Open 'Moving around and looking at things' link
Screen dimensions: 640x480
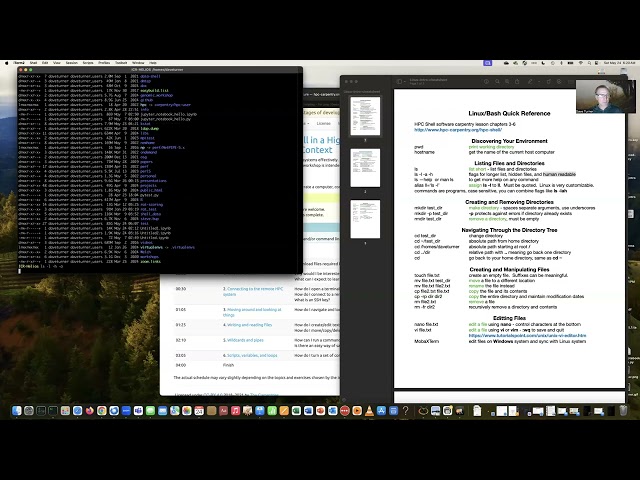click(252, 312)
